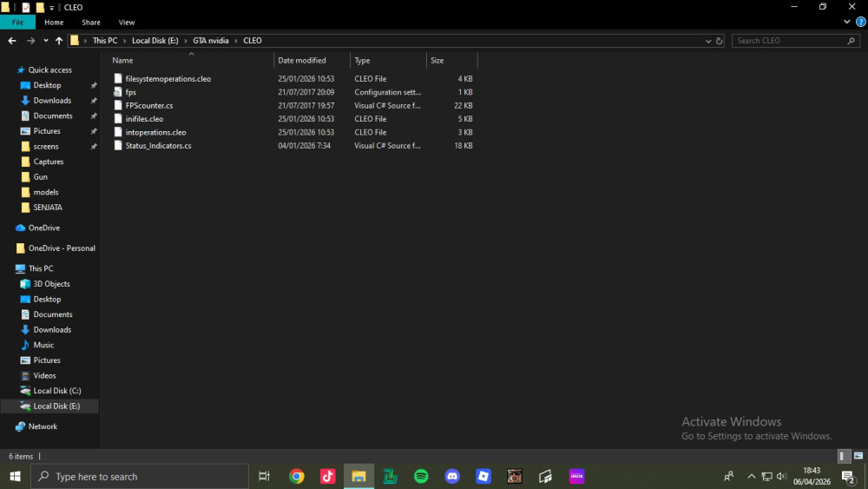Switch to the Share ribbon tab
868x489 pixels.
pyautogui.click(x=91, y=23)
